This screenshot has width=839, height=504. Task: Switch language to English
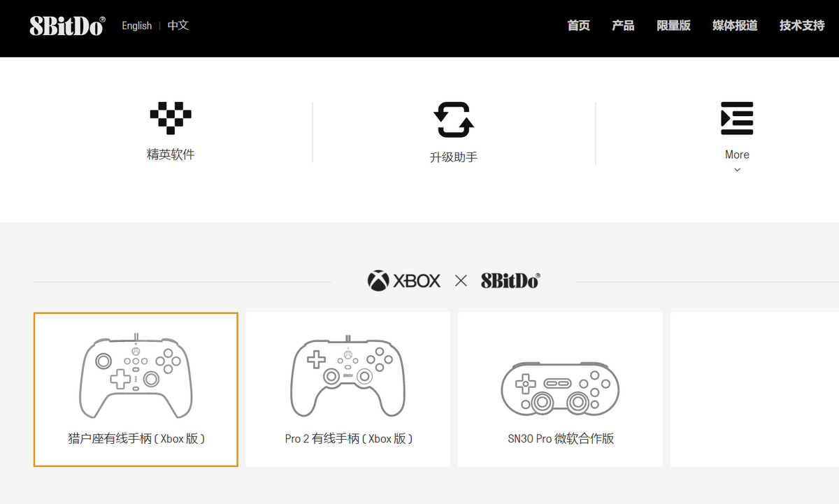(136, 26)
